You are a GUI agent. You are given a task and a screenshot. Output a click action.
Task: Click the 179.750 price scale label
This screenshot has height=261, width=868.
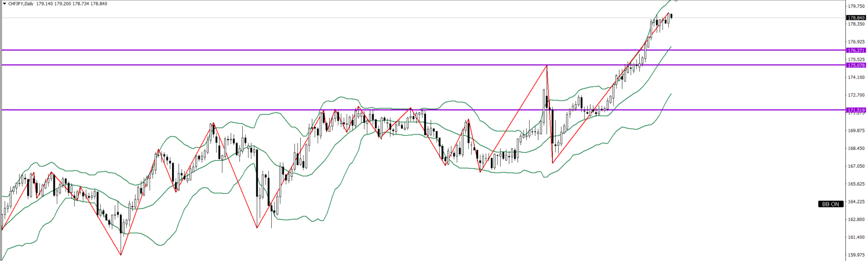[x=856, y=6]
